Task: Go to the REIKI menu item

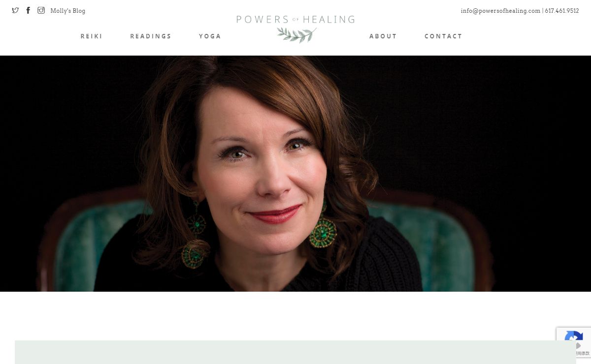Action: tap(92, 36)
